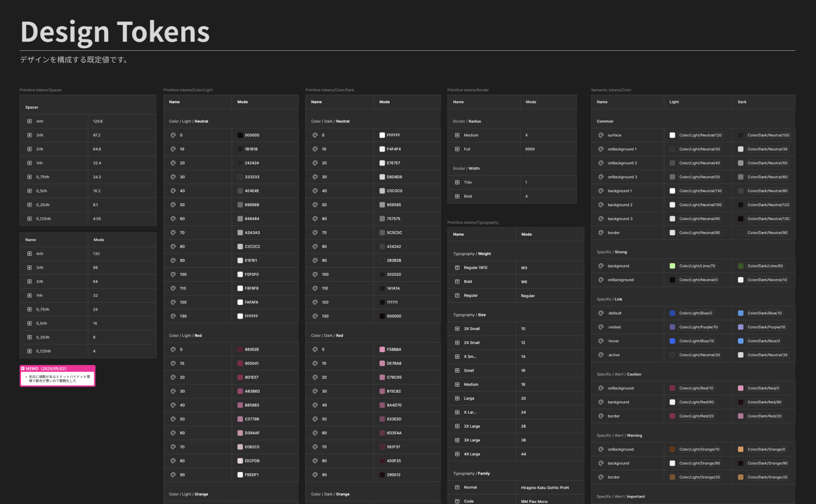This screenshot has width=816, height=504.
Task: Click the number icon next to 4X Large
Action: point(457,454)
